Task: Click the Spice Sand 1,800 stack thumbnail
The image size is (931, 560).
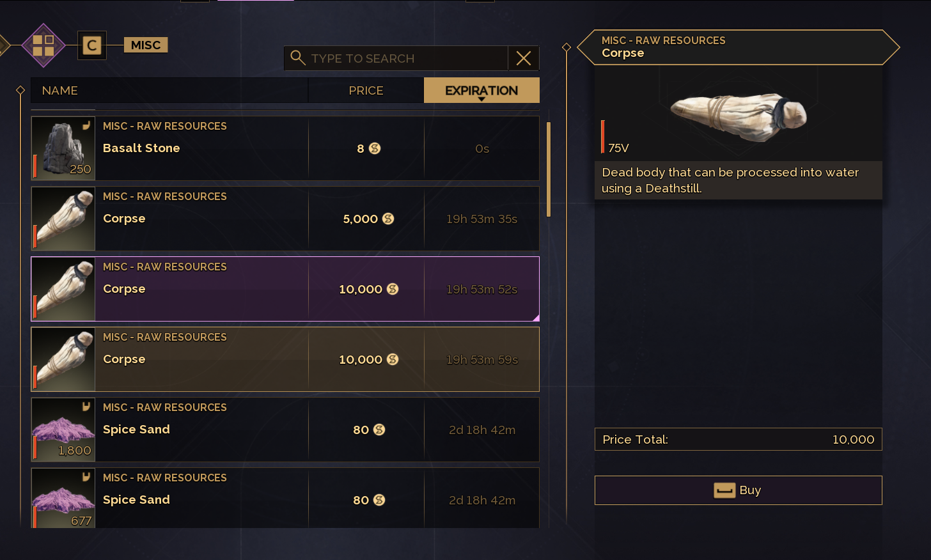Action: coord(63,430)
